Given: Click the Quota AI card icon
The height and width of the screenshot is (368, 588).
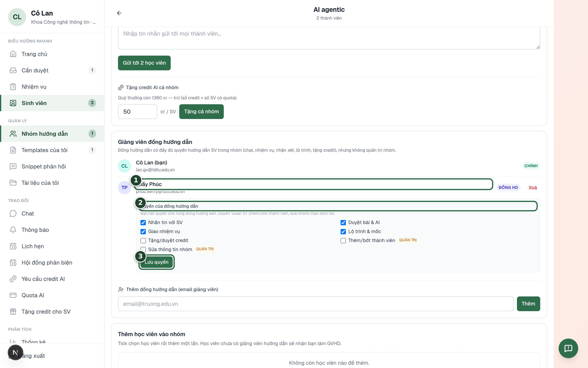Looking at the screenshot, I should pos(13,295).
